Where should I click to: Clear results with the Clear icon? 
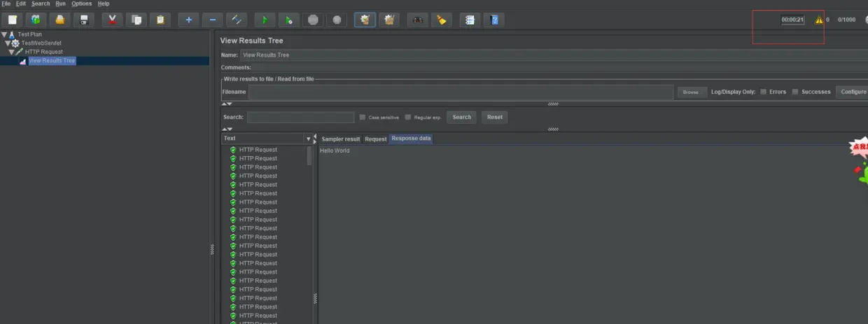tap(365, 20)
